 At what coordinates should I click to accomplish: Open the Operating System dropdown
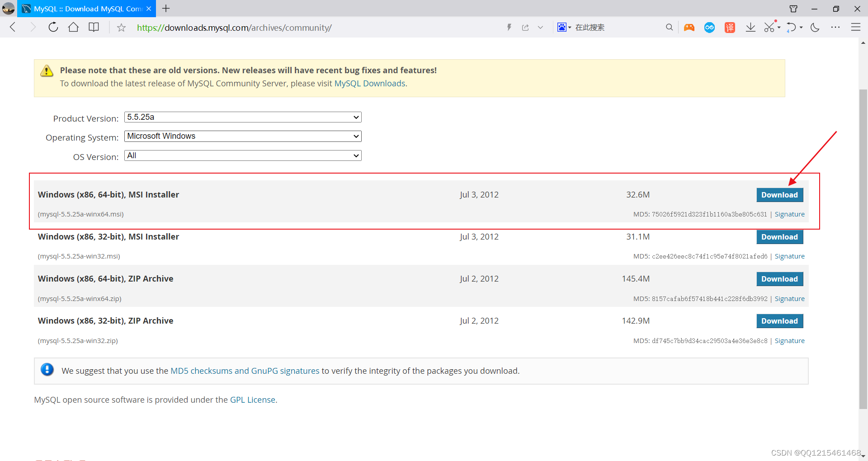click(x=243, y=136)
